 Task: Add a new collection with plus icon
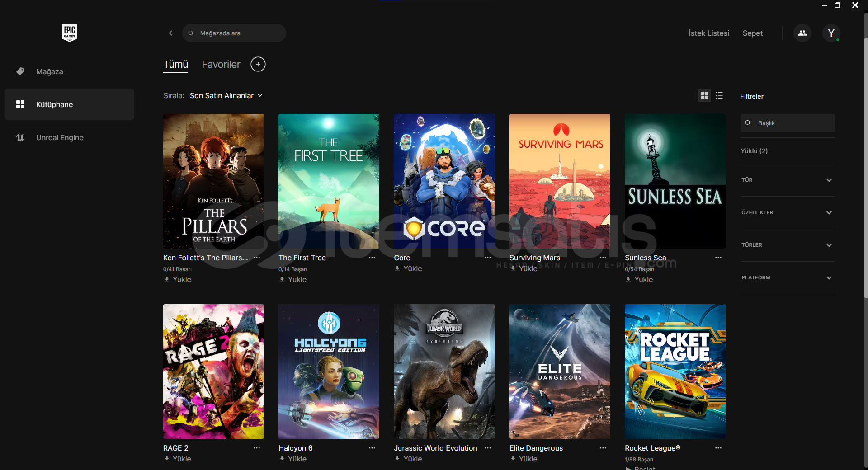click(258, 64)
